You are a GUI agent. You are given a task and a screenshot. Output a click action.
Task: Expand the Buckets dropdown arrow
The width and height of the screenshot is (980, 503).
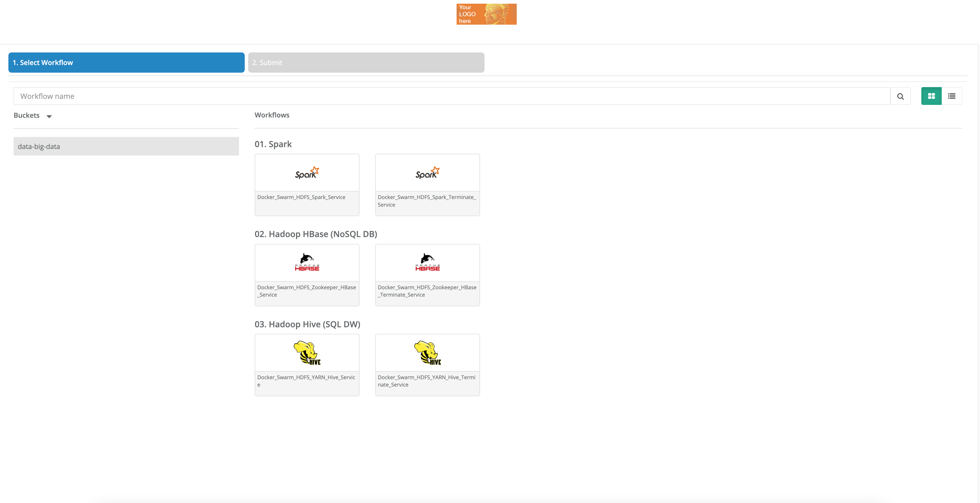point(49,116)
